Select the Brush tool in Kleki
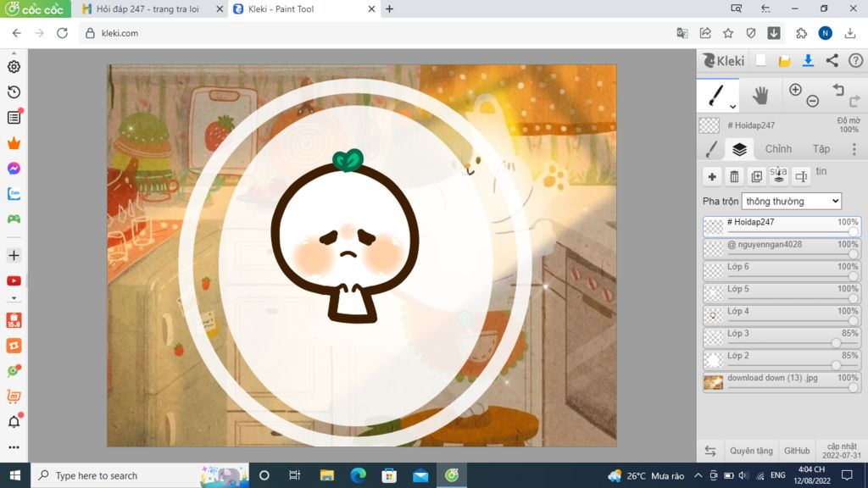 coord(716,95)
